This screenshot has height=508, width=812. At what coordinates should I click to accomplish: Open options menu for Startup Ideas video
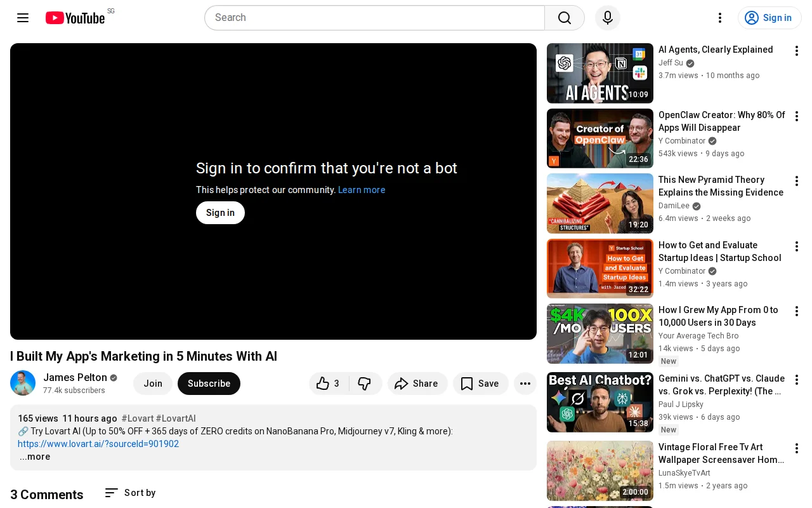797,246
